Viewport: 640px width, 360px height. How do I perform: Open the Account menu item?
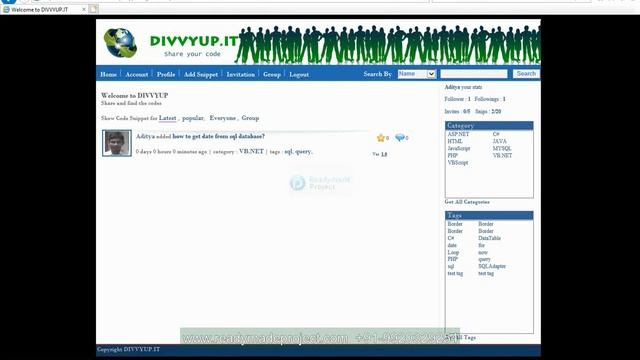click(137, 74)
